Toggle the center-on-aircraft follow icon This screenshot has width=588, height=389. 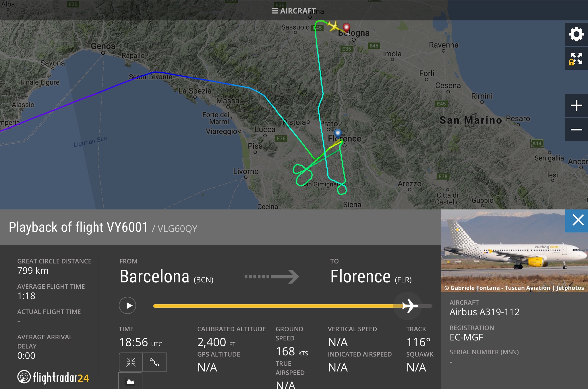click(x=131, y=362)
